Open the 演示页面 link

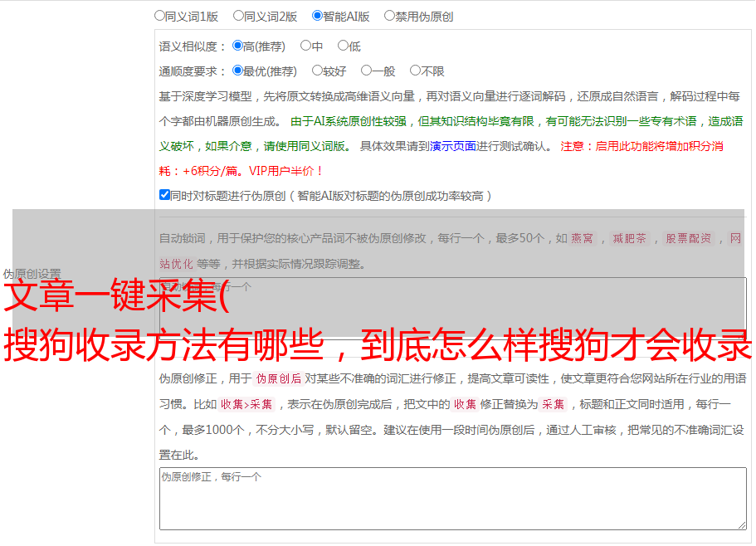click(453, 146)
